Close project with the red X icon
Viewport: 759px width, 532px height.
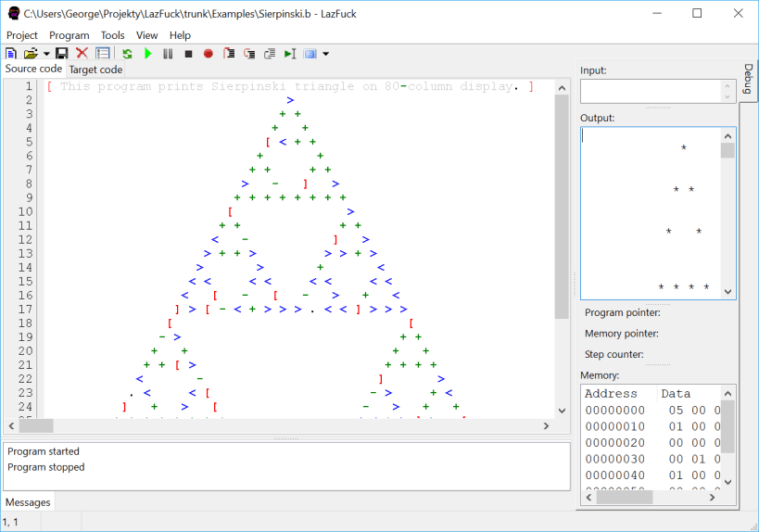[82, 53]
